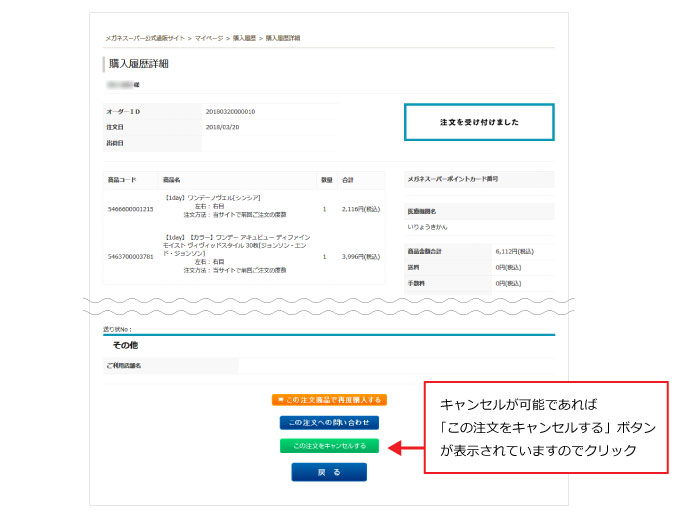The height and width of the screenshot is (515, 686).
Task: Click green この注文をキャンセルする button
Action: point(329,446)
